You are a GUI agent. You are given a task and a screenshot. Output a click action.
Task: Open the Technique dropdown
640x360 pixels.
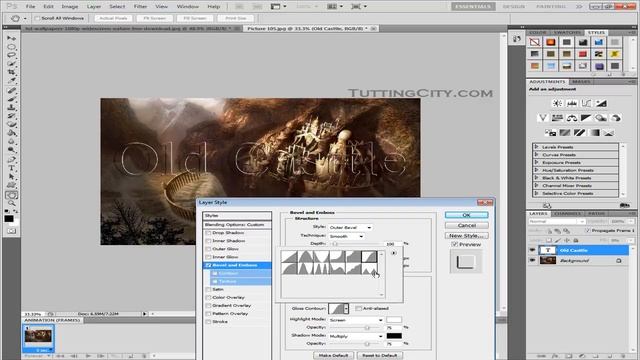(x=346, y=236)
